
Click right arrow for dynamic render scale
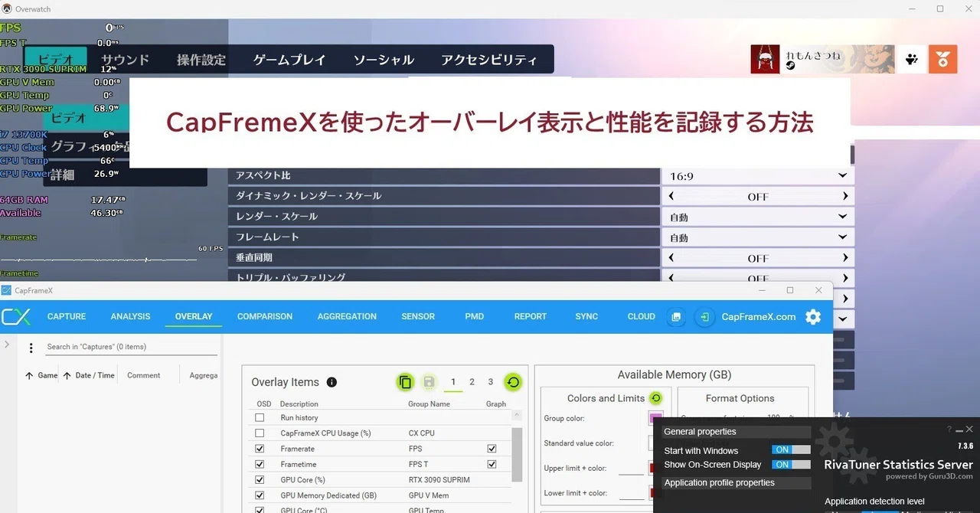pos(845,197)
